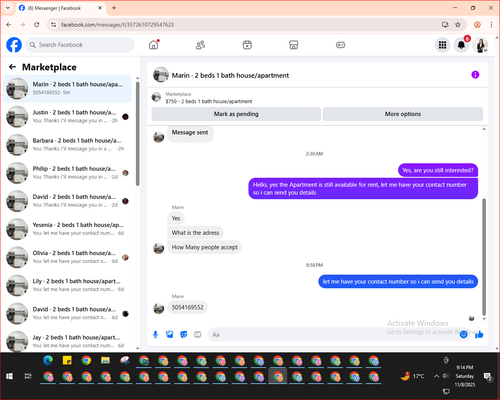Open Lily's conversation in the list
The image size is (500, 400).
(x=68, y=285)
